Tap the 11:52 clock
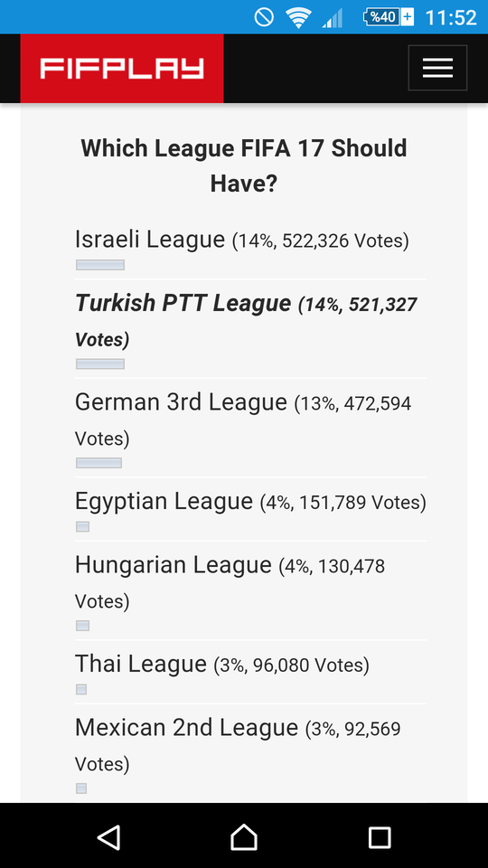This screenshot has width=488, height=868. click(x=451, y=18)
